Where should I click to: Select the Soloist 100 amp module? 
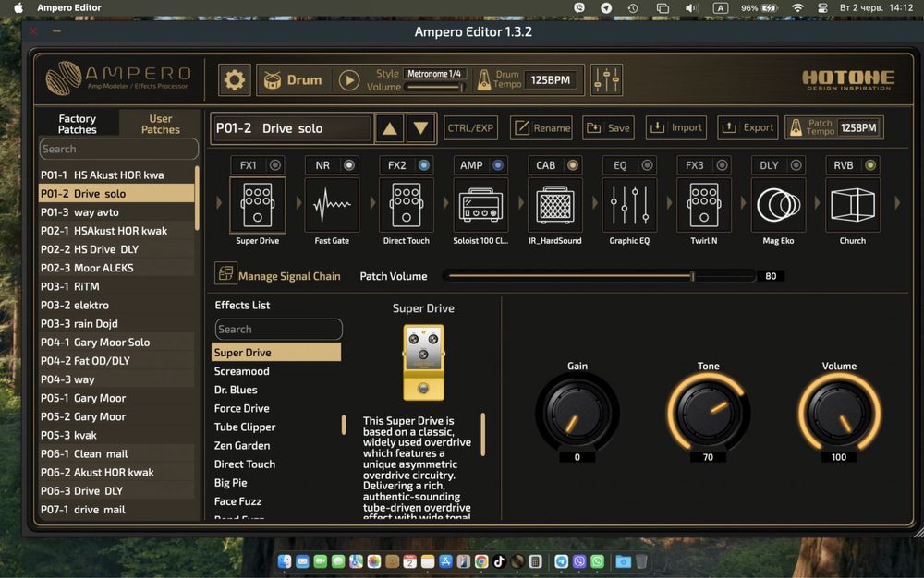tap(480, 204)
